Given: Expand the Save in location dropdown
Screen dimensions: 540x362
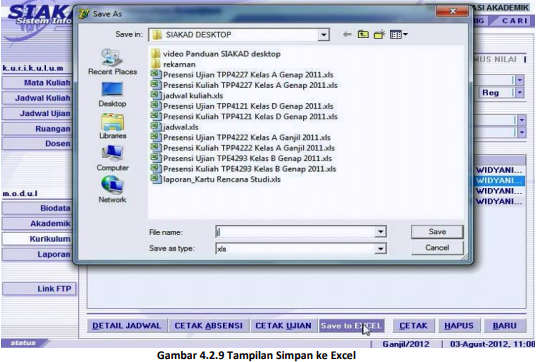Looking at the screenshot, I should tap(323, 35).
